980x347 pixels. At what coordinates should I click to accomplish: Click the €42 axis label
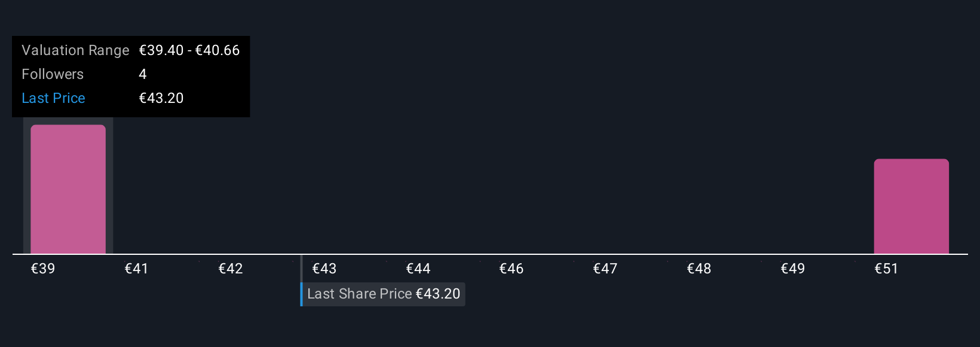click(231, 269)
